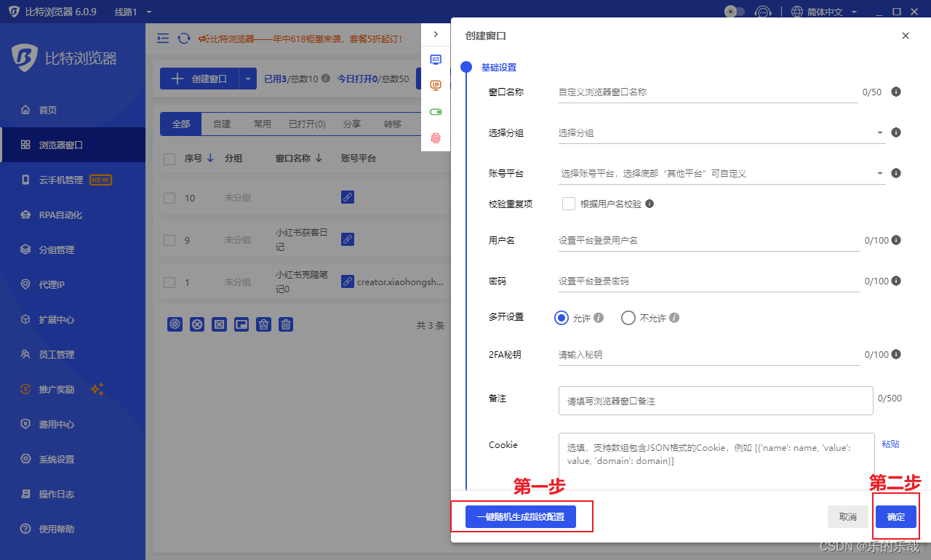Tick the select-all checkbox in table header
The image size is (931, 560).
(169, 159)
